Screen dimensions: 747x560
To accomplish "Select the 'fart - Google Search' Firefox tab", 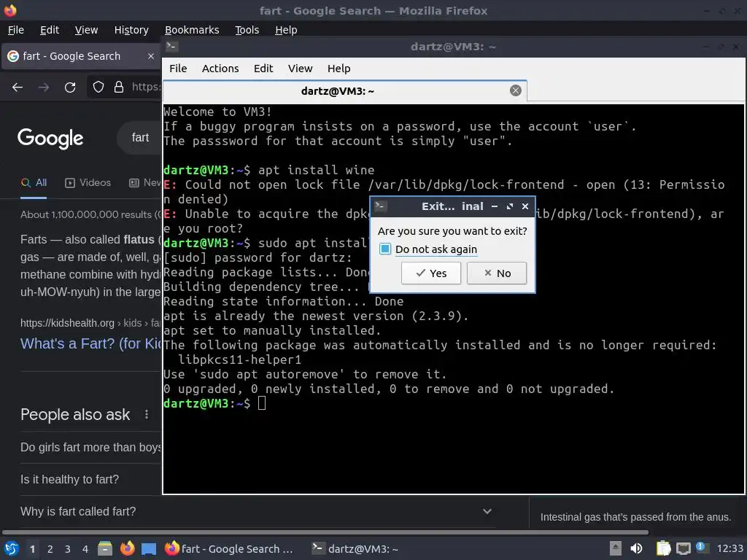I will (81, 56).
